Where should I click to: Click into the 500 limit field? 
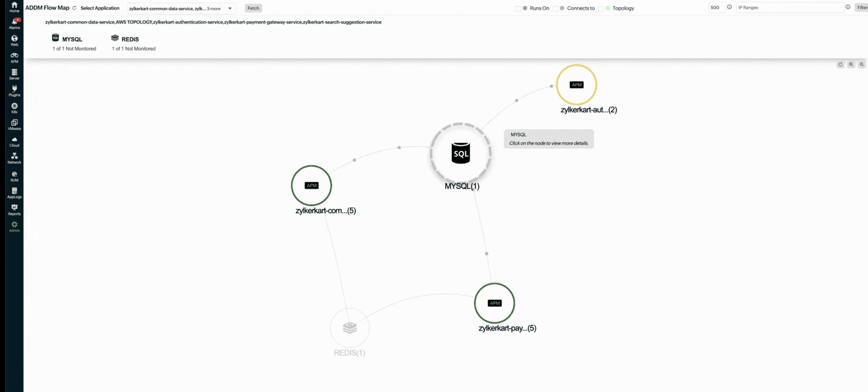(x=716, y=8)
